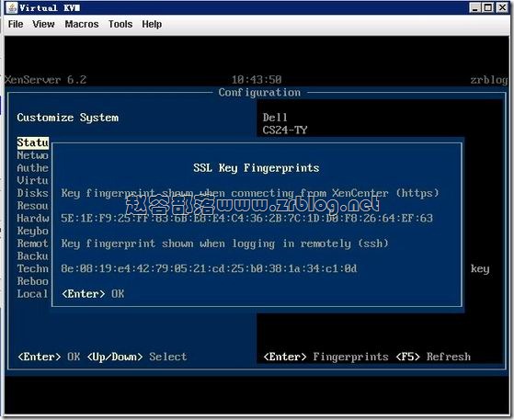This screenshot has height=420, width=514.
Task: Select the Virtu menu entry
Action: [33, 180]
